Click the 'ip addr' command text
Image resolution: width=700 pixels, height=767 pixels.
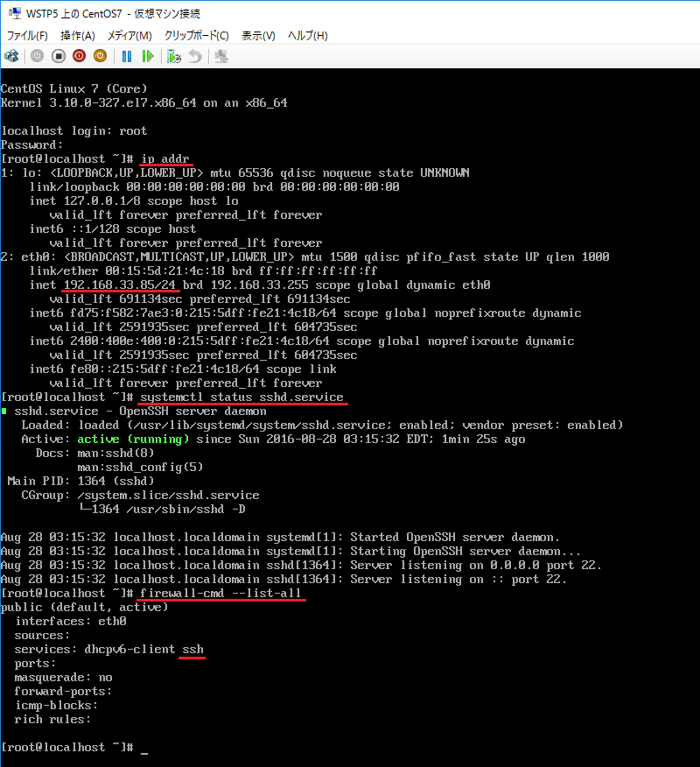[165, 159]
